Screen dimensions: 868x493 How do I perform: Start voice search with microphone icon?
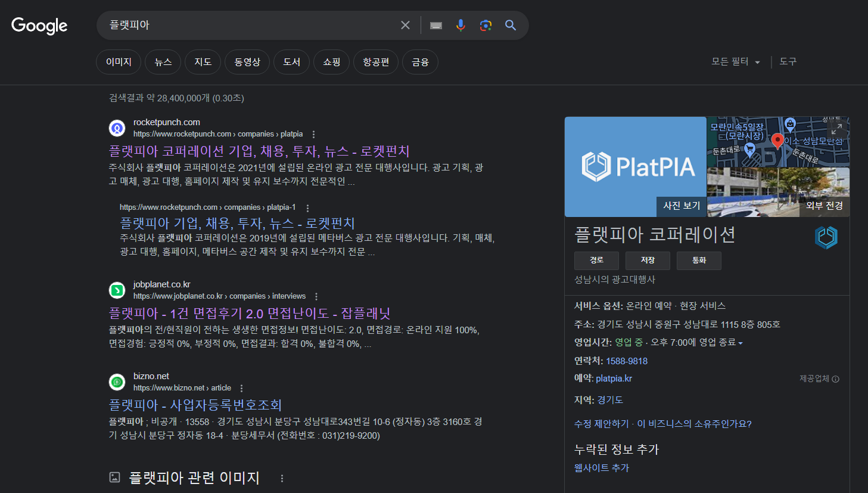coord(461,25)
